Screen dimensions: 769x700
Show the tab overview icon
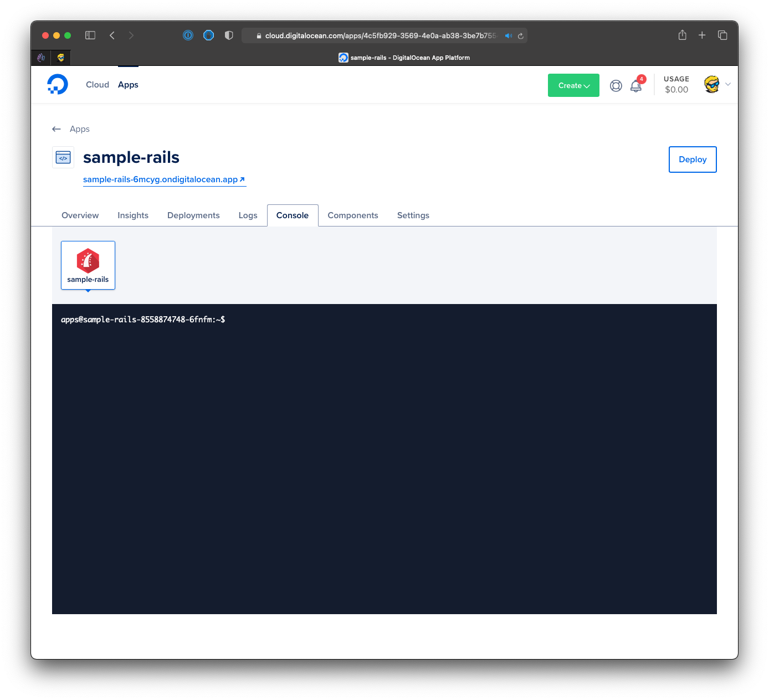[722, 35]
